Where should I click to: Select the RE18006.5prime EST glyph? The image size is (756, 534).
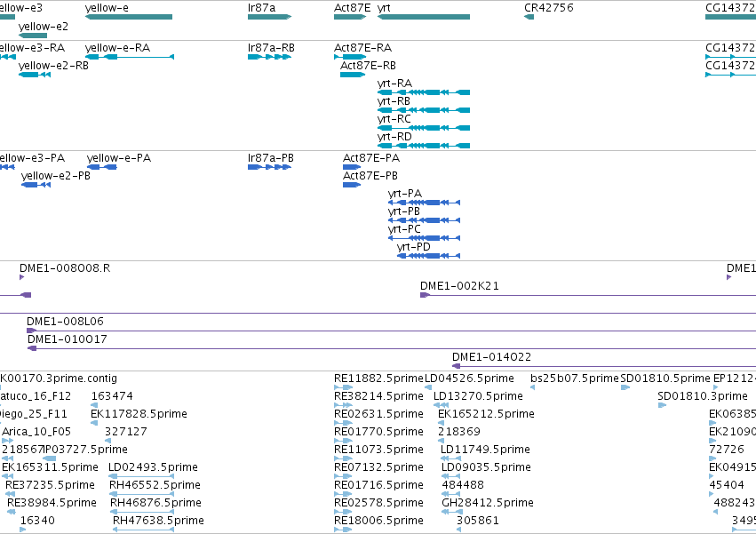tap(343, 530)
